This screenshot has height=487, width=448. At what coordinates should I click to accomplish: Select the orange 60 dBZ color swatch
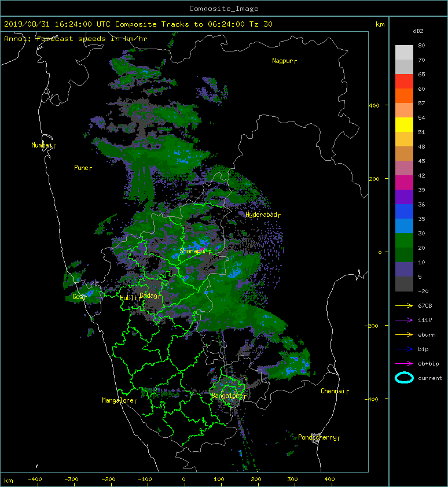pos(404,95)
